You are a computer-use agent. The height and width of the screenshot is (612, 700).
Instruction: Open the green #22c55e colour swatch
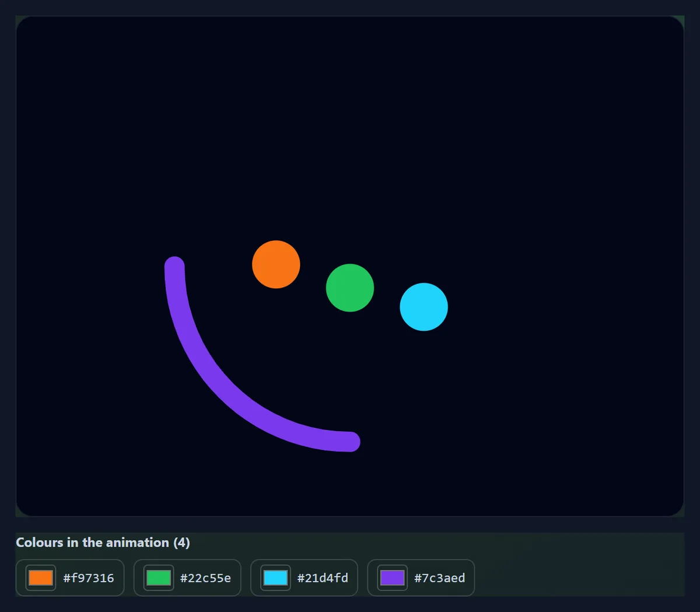[x=159, y=578]
